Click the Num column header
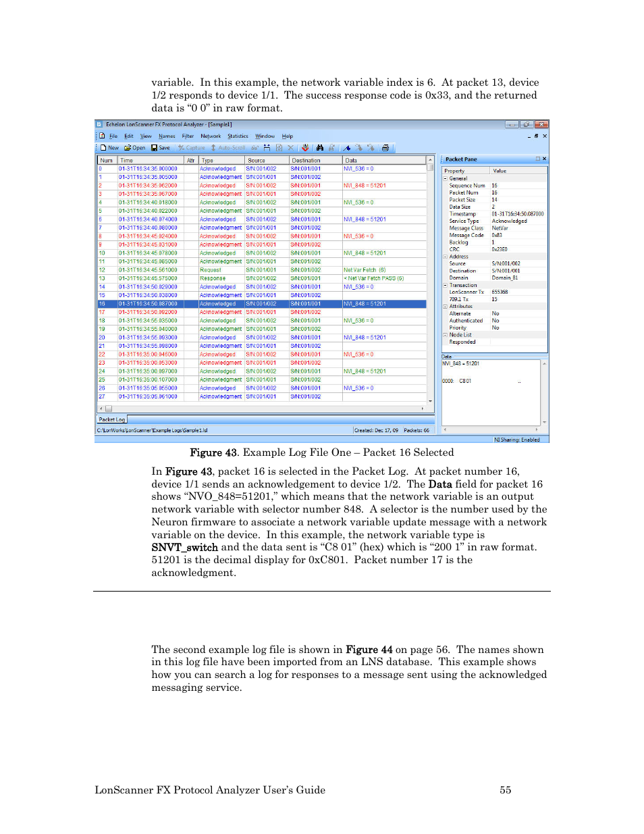 tap(108, 161)
